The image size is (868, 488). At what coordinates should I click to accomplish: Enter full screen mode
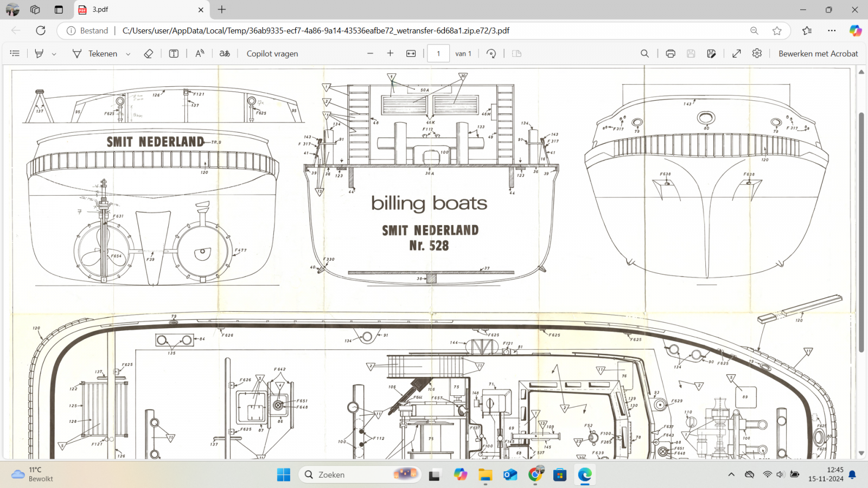click(x=737, y=53)
